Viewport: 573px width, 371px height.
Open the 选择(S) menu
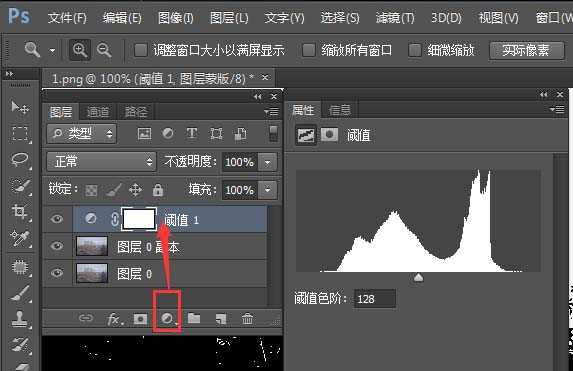click(340, 18)
